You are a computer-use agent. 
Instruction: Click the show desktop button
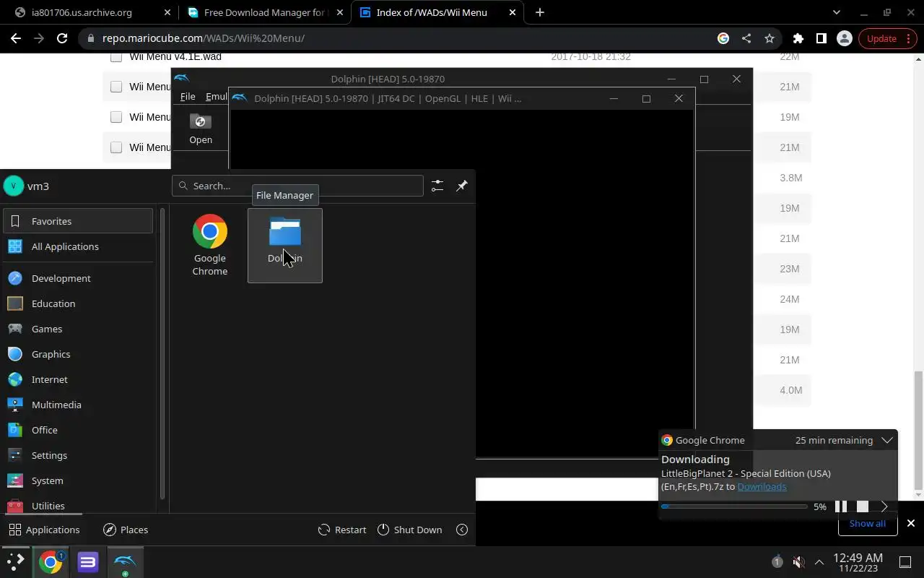point(905,561)
